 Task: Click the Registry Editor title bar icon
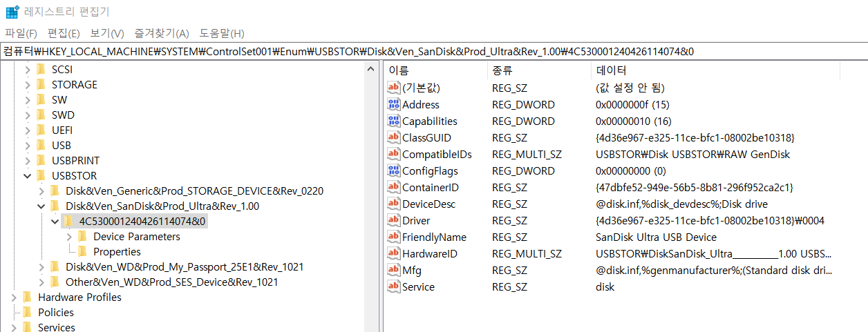(12, 12)
